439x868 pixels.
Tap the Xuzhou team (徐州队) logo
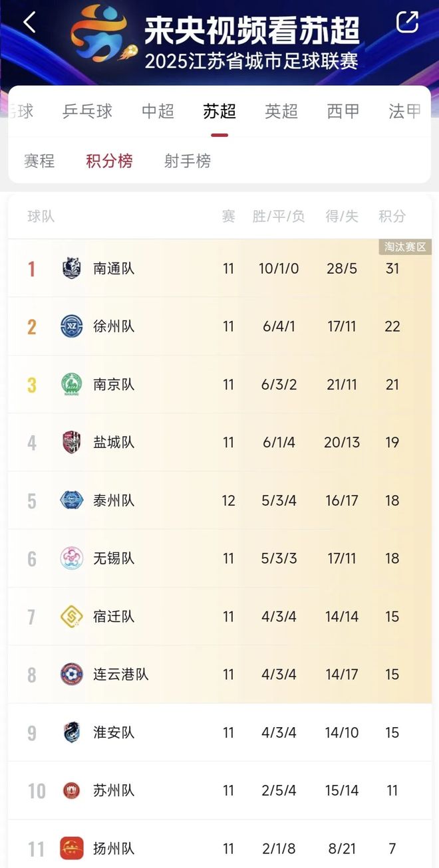[71, 326]
